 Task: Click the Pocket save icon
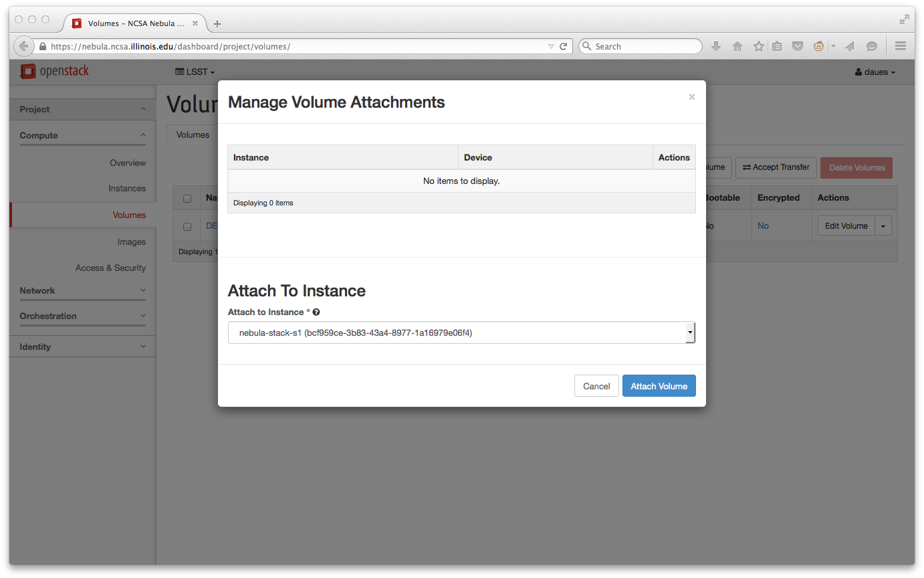coord(798,46)
